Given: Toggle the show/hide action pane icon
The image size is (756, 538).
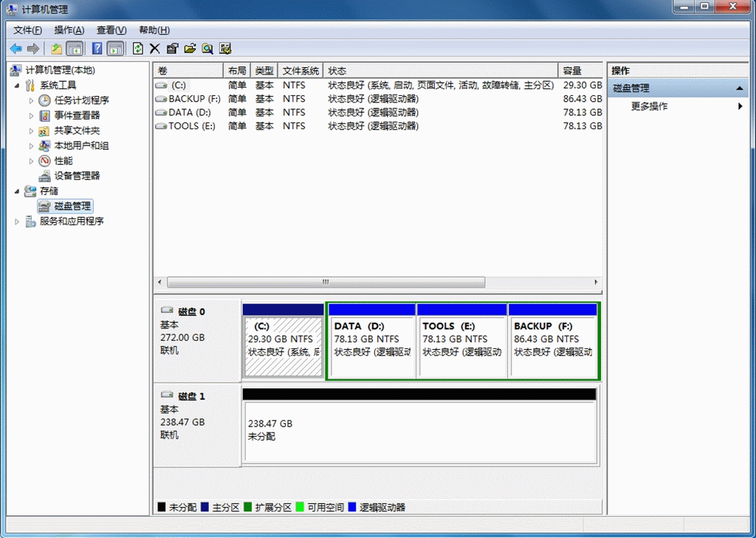Looking at the screenshot, I should coord(114,49).
